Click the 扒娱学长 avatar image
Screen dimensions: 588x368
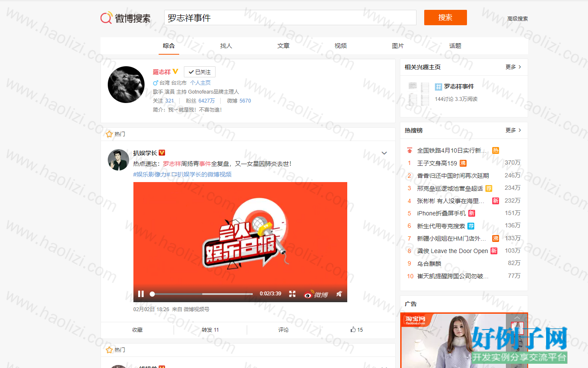pos(118,160)
